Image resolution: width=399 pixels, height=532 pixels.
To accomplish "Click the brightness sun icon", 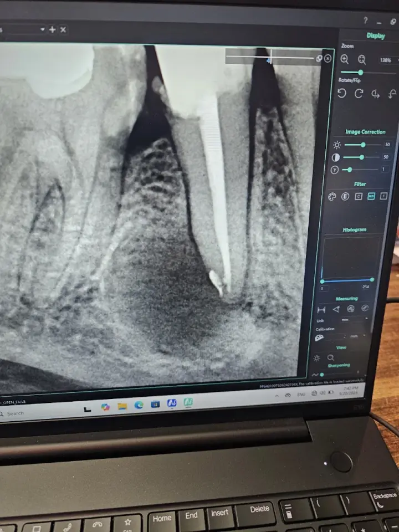I will [336, 145].
